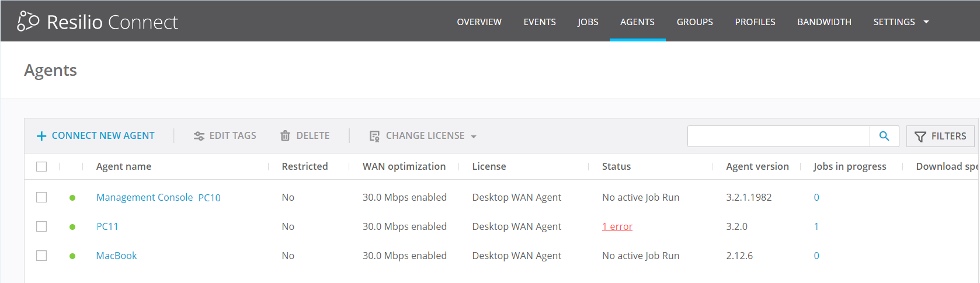Screen dimensions: 980x283
Task: Open the PC11 agent link
Action: point(107,226)
